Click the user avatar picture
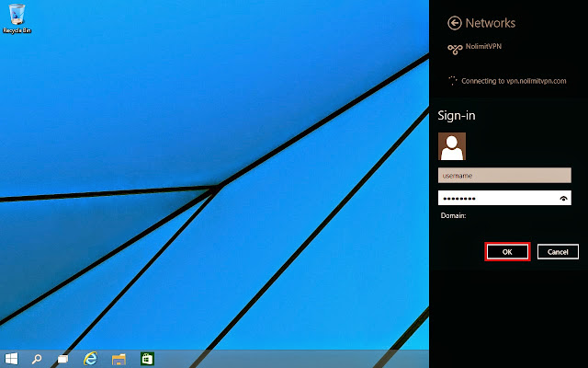This screenshot has width=588, height=368. [x=452, y=146]
